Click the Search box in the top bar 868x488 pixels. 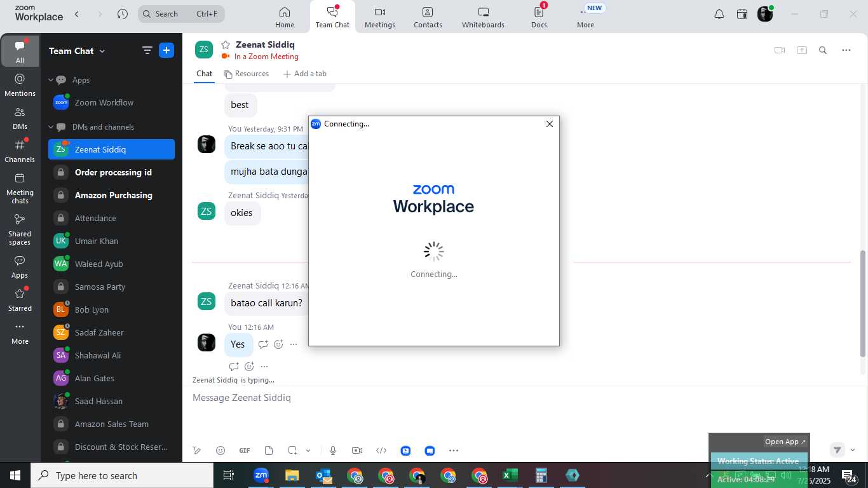[x=181, y=14]
